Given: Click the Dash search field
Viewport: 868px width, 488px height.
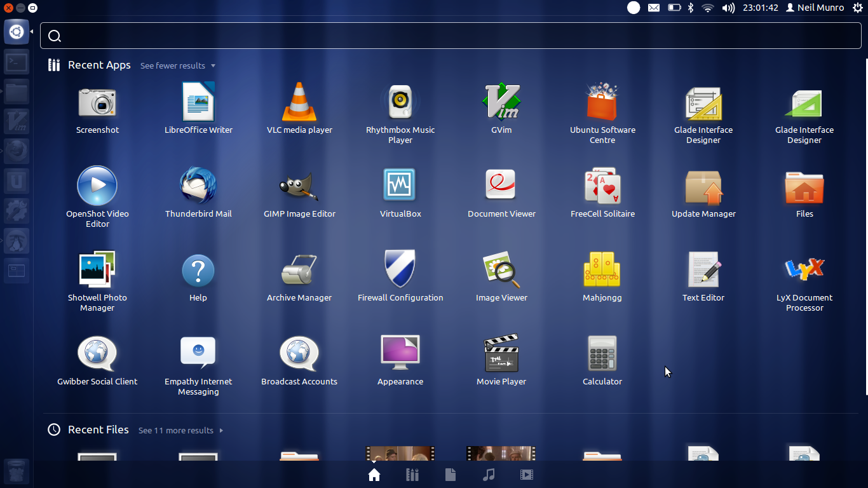Looking at the screenshot, I should point(452,36).
